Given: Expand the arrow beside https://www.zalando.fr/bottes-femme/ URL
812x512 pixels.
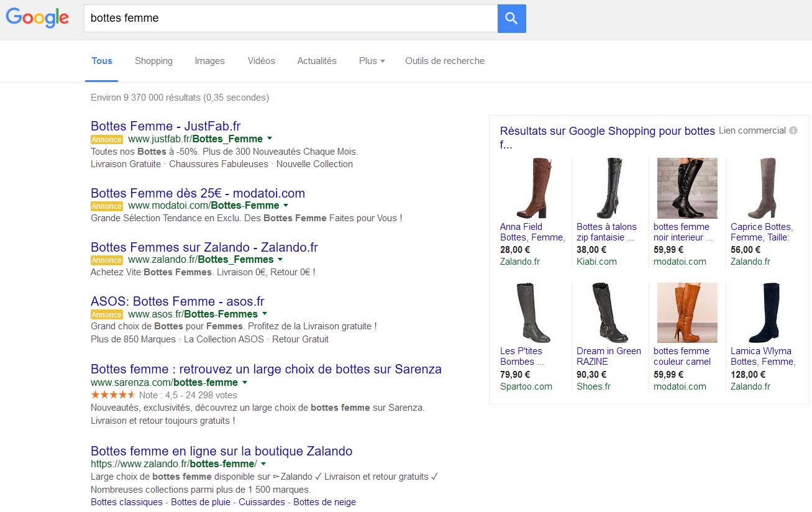Looking at the screenshot, I should click(263, 464).
